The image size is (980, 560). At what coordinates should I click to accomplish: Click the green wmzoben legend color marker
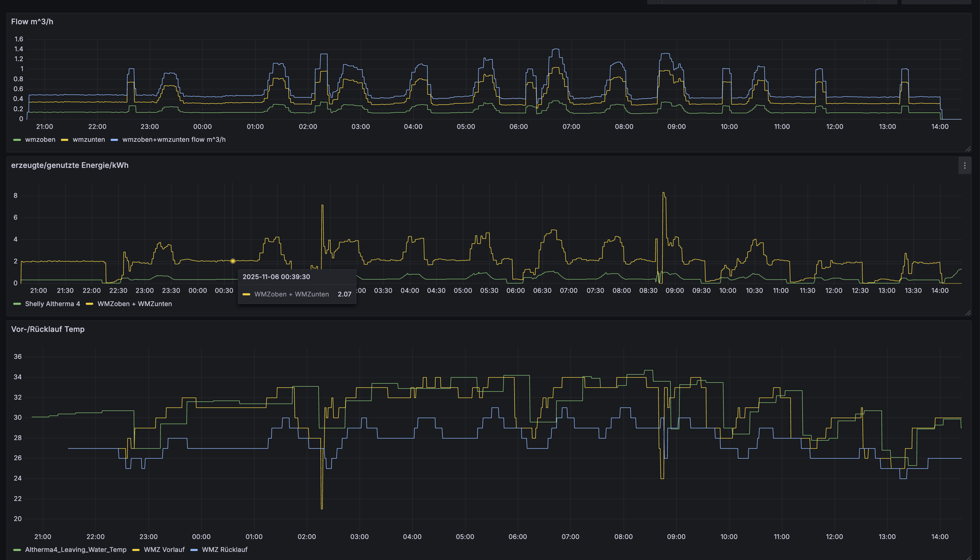pos(17,140)
